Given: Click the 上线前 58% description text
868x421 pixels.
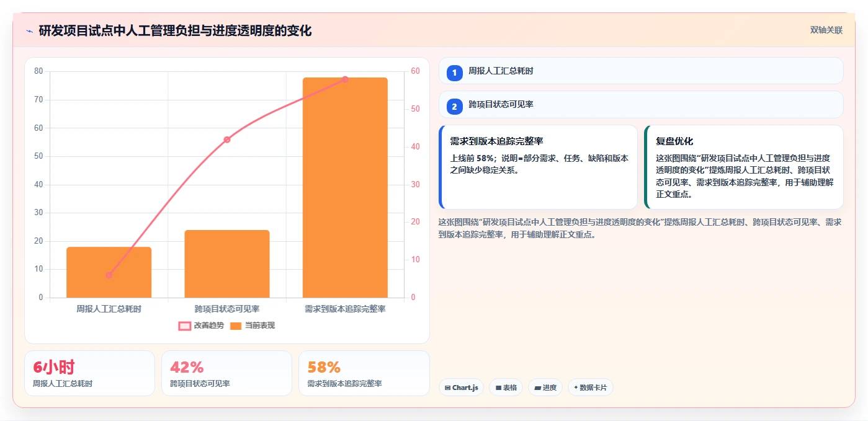Looking at the screenshot, I should [539, 164].
